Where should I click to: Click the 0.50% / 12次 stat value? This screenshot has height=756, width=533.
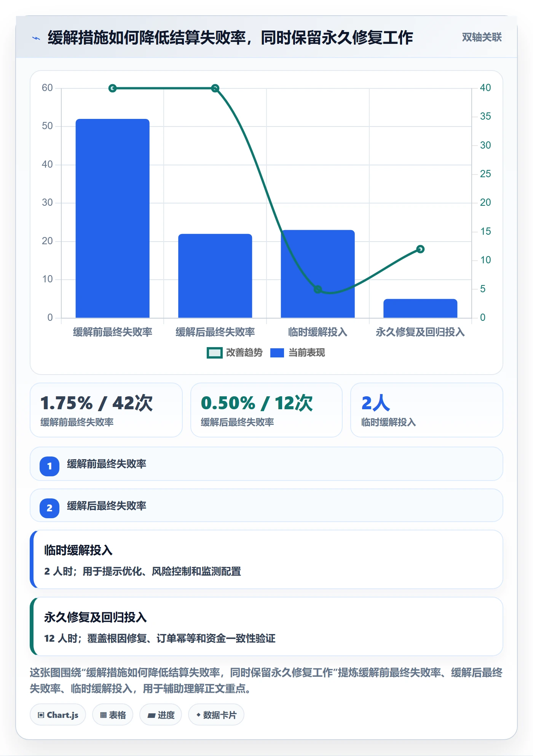point(257,403)
